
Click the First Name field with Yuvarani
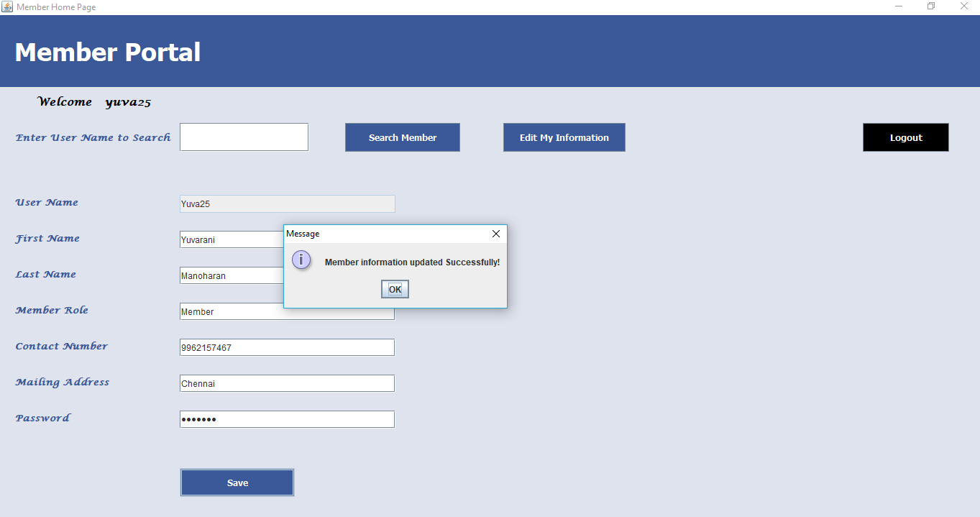pyautogui.click(x=230, y=240)
